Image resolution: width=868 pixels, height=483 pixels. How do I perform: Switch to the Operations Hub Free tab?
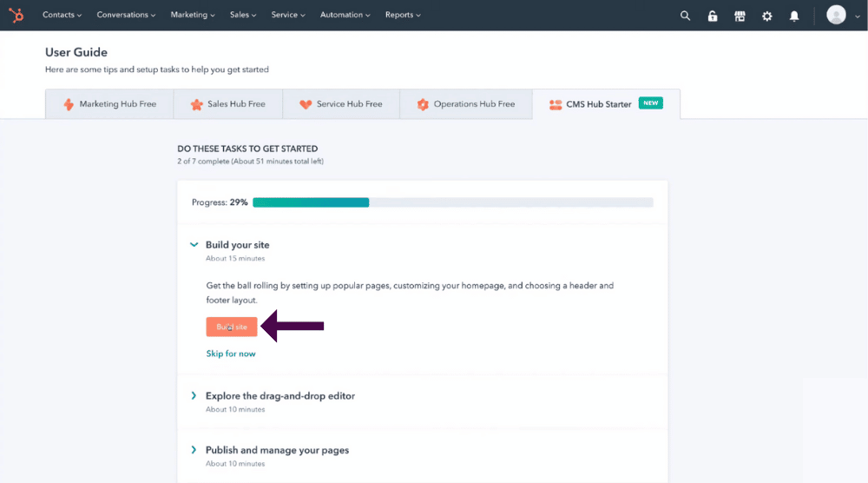[466, 104]
